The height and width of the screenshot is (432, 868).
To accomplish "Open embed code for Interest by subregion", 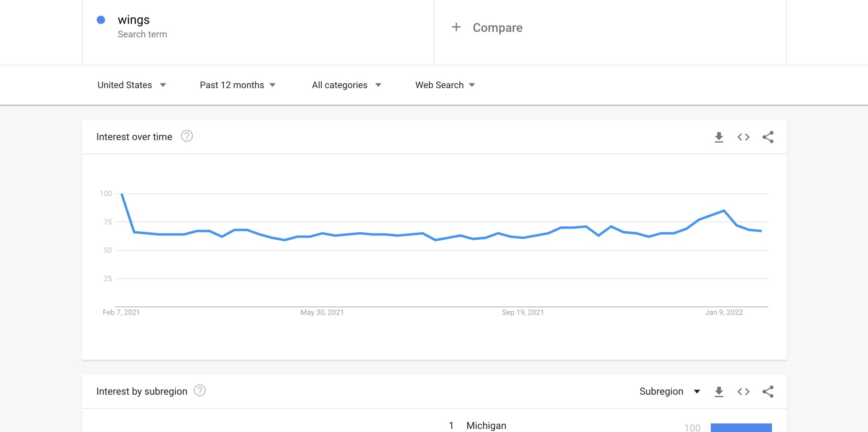I will point(743,392).
